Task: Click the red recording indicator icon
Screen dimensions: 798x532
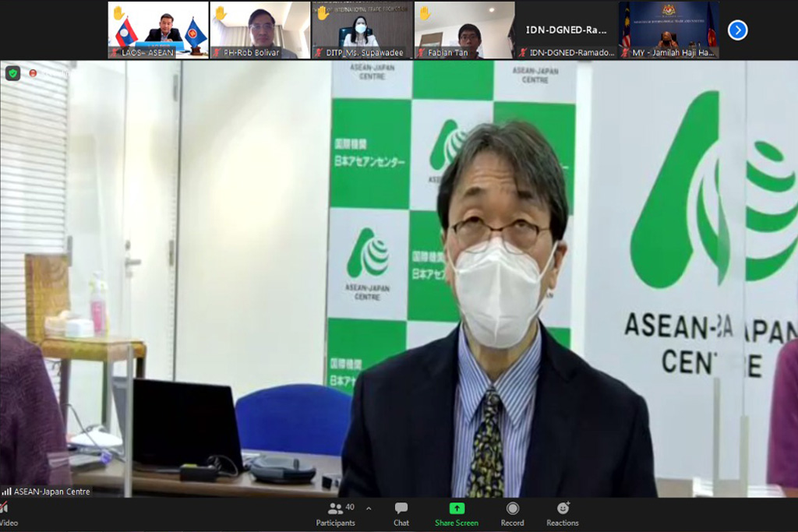Action: tap(33, 73)
